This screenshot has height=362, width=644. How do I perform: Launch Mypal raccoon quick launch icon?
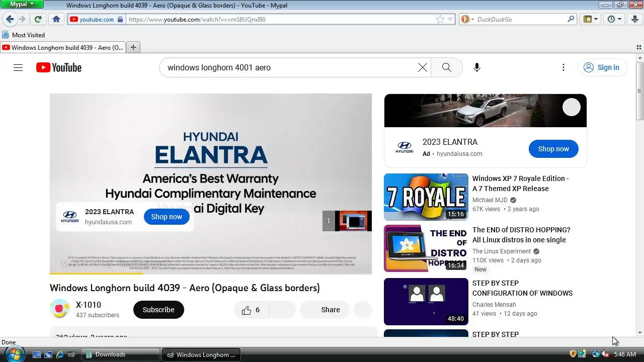coord(72,354)
